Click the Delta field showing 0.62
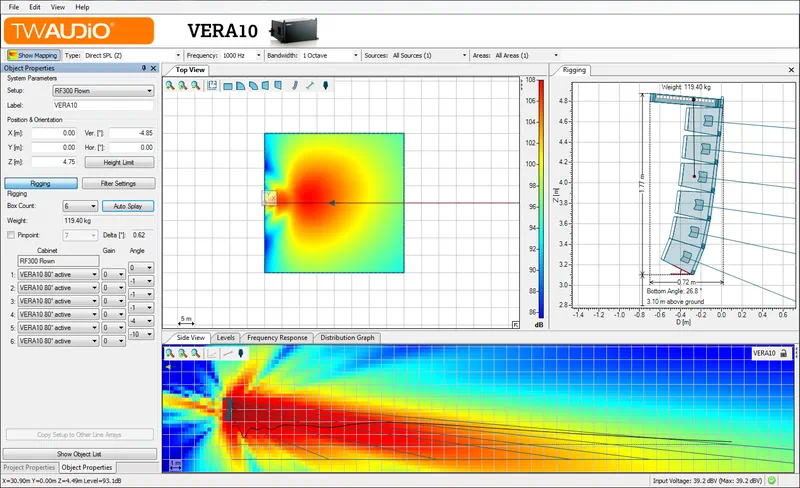The image size is (800, 488). pyautogui.click(x=142, y=235)
